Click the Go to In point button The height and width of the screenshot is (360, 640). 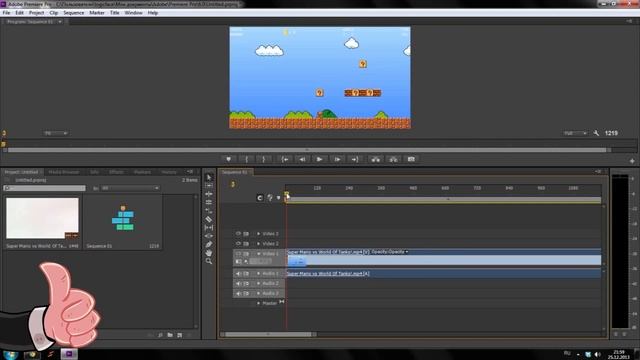pyautogui.click(x=285, y=159)
